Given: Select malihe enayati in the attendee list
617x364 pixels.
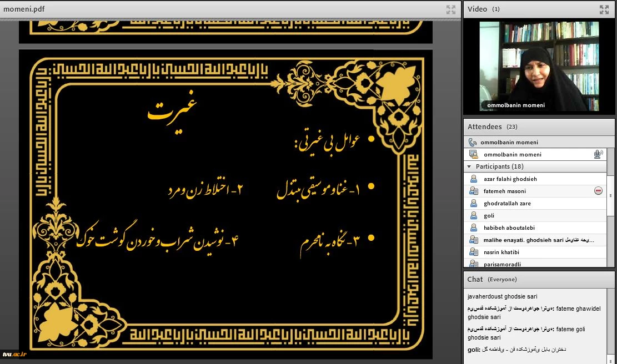Looking at the screenshot, I should coord(522,240).
